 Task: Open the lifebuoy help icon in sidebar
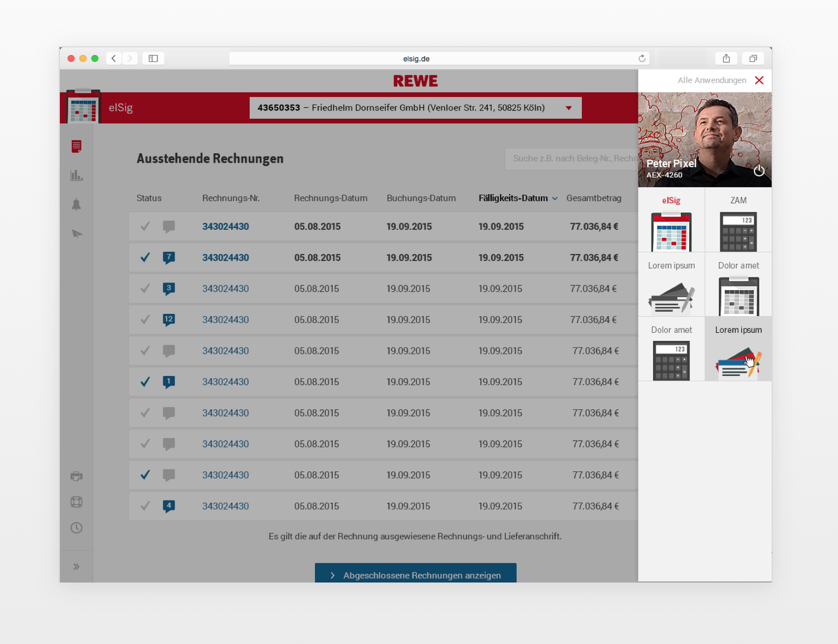[x=77, y=502]
